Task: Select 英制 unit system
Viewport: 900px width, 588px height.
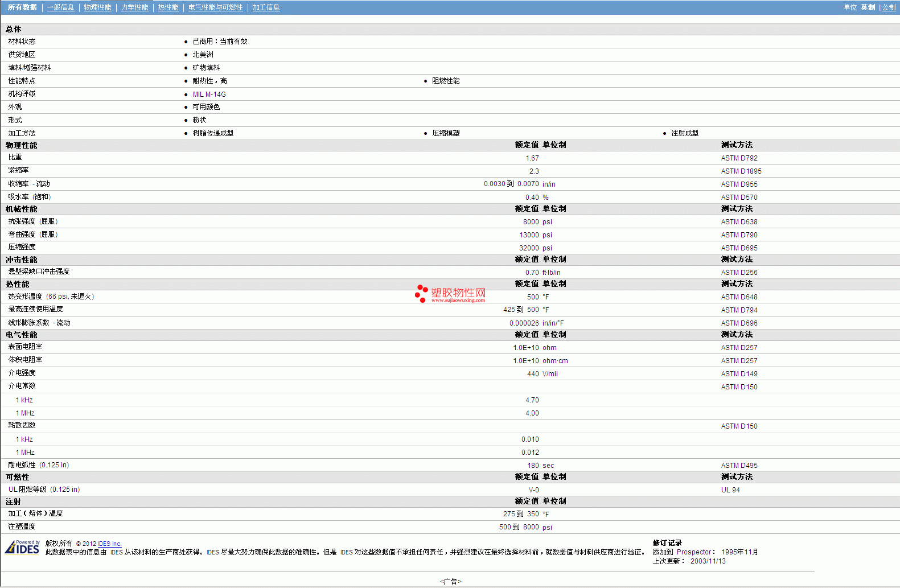Action: point(868,7)
